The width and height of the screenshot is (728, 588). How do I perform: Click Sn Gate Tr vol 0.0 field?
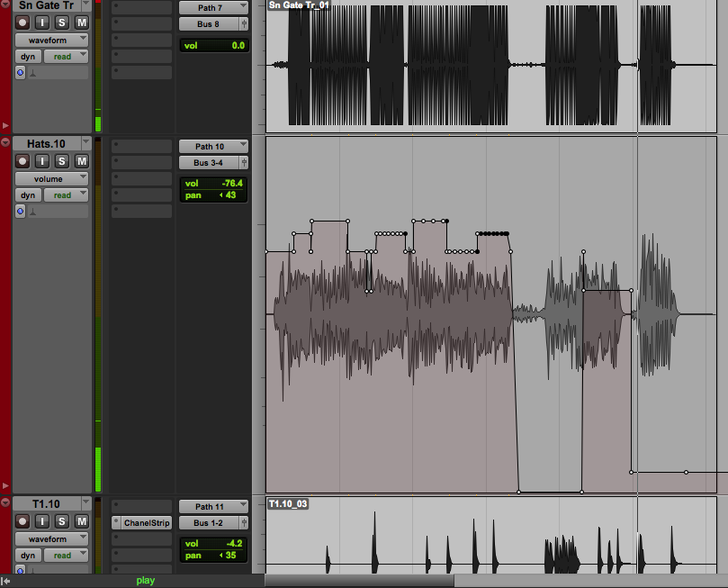pyautogui.click(x=214, y=46)
